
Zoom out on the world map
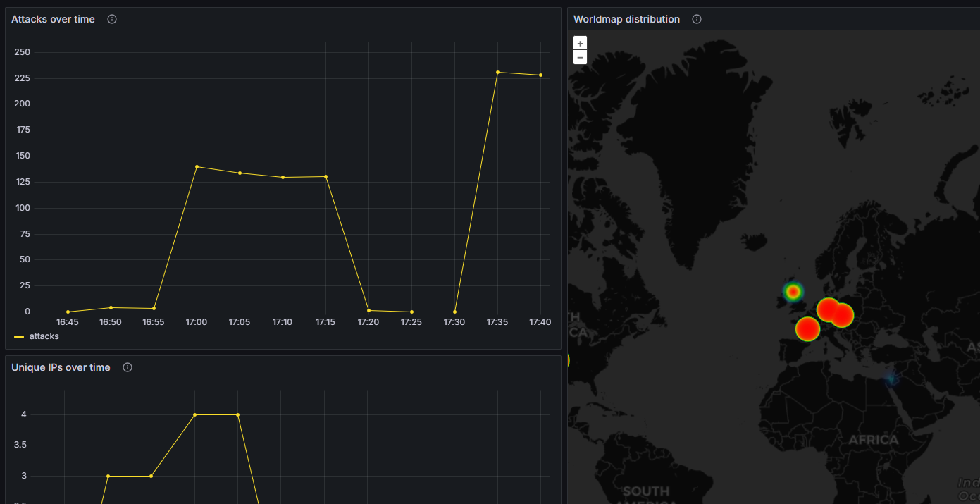580,57
